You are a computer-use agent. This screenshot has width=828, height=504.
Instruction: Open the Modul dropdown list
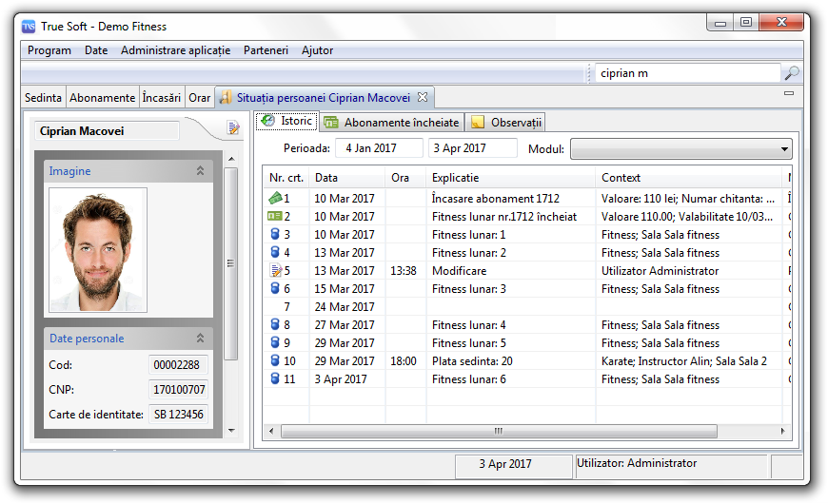[783, 149]
